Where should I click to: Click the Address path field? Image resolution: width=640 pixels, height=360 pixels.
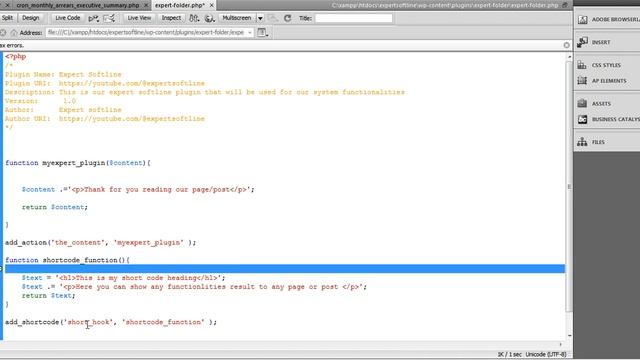(146, 32)
